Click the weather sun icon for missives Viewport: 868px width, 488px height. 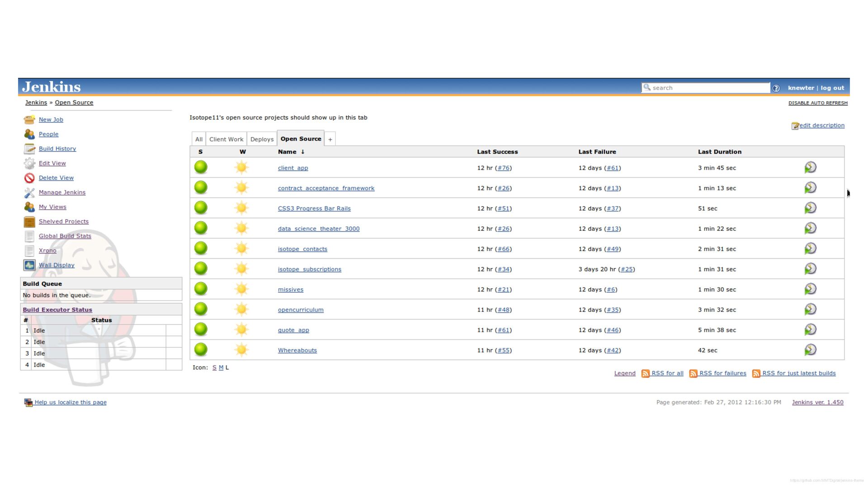241,289
